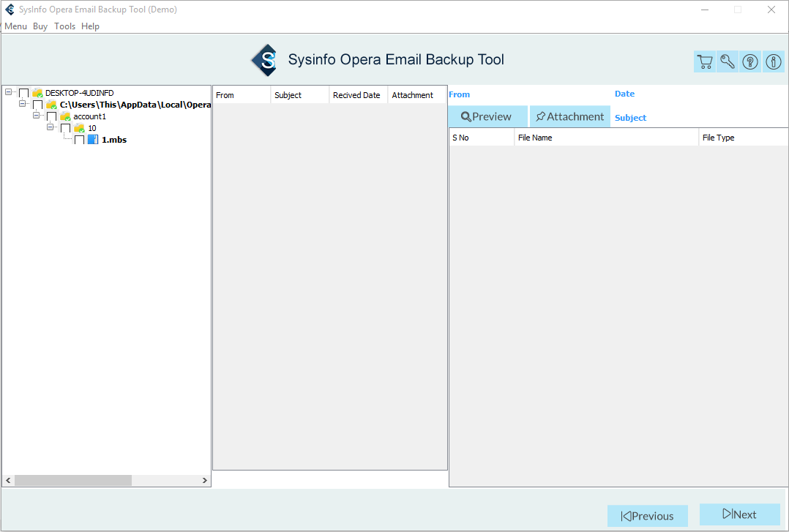The width and height of the screenshot is (789, 532).
Task: Minimize the application window
Action: (x=705, y=10)
